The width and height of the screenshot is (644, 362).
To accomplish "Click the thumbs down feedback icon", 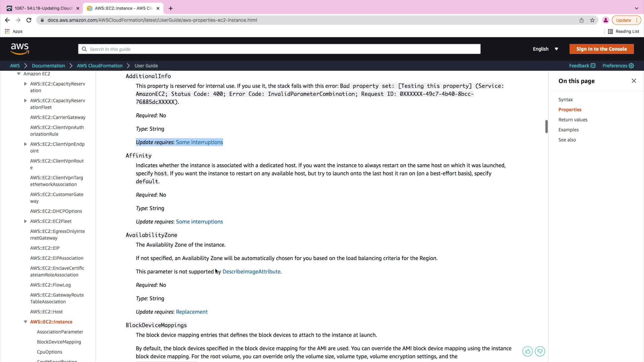I will [x=540, y=351].
